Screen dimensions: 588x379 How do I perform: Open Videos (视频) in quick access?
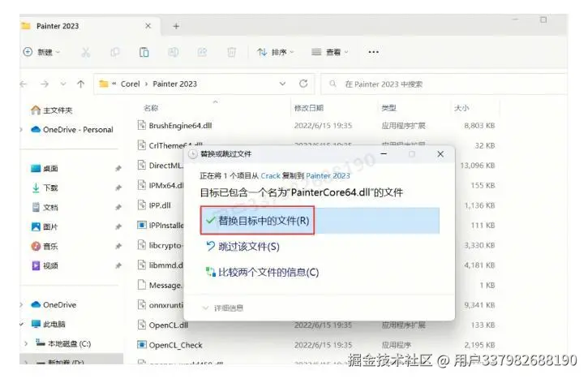coord(45,265)
